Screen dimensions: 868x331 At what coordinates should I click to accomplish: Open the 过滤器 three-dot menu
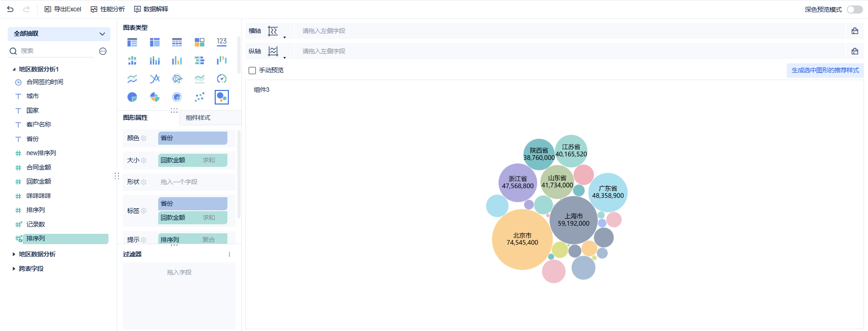229,254
